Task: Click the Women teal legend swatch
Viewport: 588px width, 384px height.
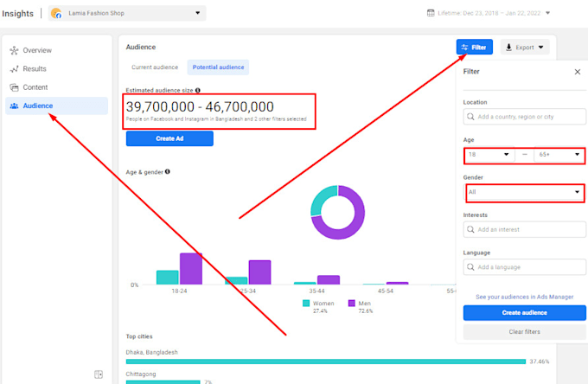Action: tap(306, 303)
